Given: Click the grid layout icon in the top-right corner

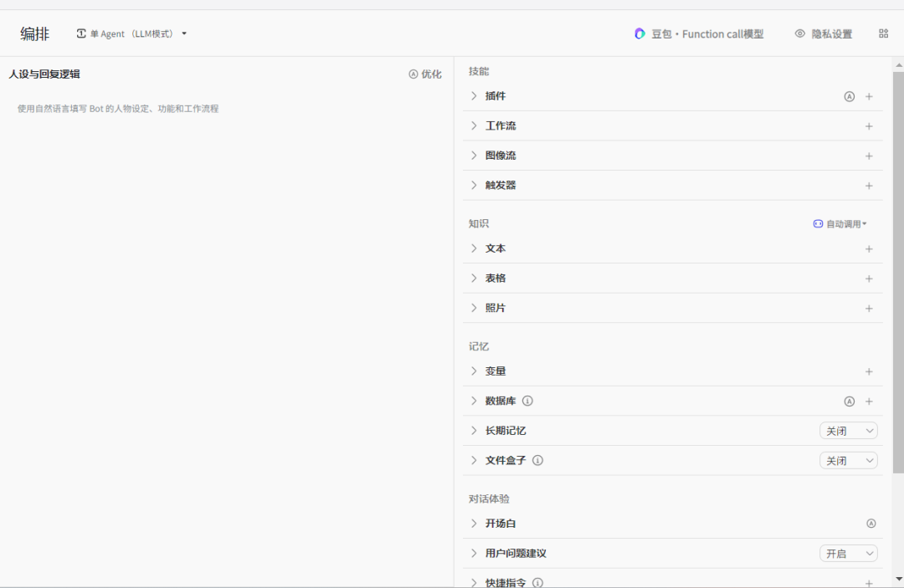Looking at the screenshot, I should (x=883, y=33).
